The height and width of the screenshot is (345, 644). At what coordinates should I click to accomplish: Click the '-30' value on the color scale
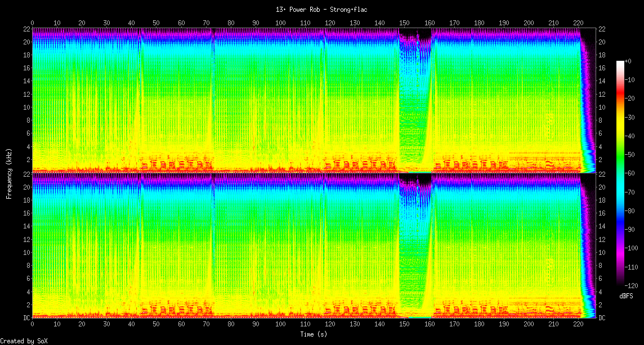pos(631,118)
